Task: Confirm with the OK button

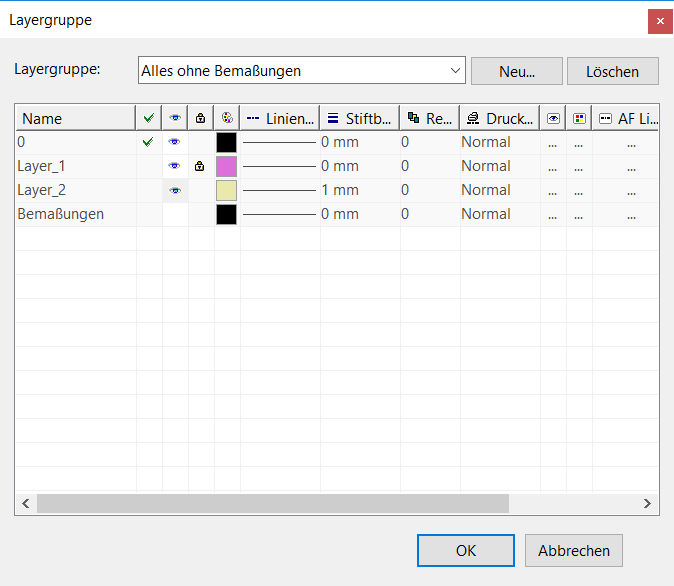Action: pos(466,550)
